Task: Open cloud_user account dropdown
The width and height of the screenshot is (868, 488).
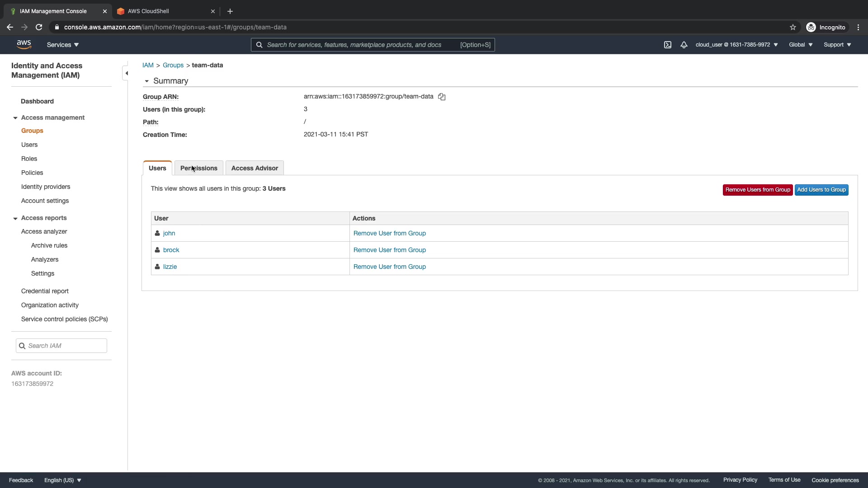Action: pos(736,45)
